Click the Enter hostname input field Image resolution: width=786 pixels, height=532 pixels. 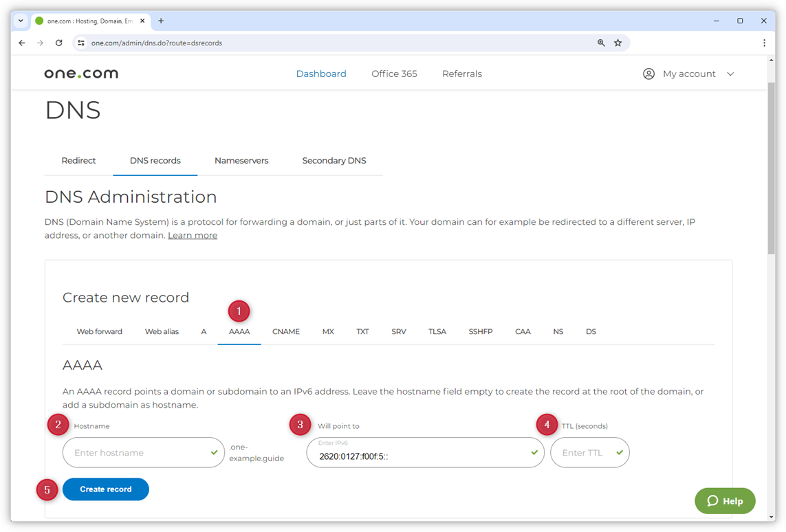[138, 452]
